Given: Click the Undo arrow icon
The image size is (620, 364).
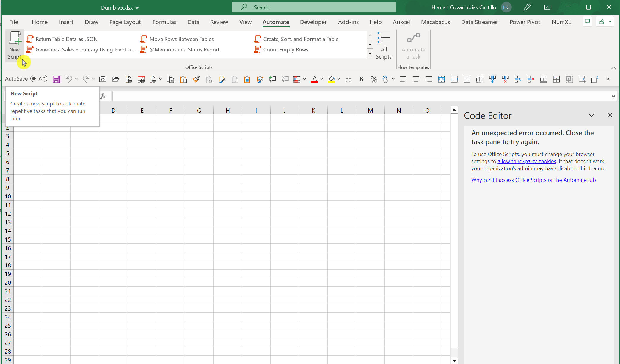Looking at the screenshot, I should pyautogui.click(x=69, y=79).
